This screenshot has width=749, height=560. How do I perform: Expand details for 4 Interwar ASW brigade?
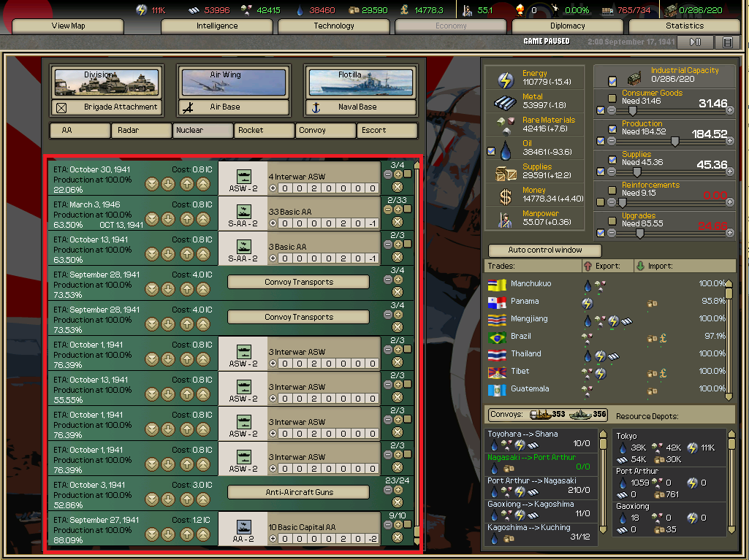[x=273, y=188]
